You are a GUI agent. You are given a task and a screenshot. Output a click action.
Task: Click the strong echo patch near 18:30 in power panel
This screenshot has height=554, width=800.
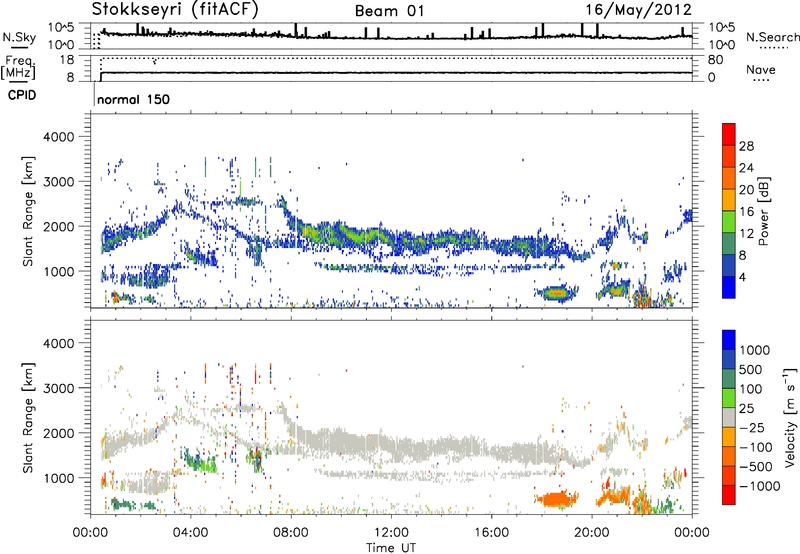556,293
